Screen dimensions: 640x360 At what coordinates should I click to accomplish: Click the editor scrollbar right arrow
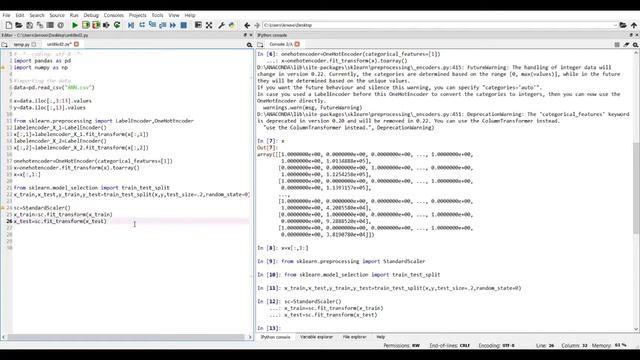coord(250,337)
